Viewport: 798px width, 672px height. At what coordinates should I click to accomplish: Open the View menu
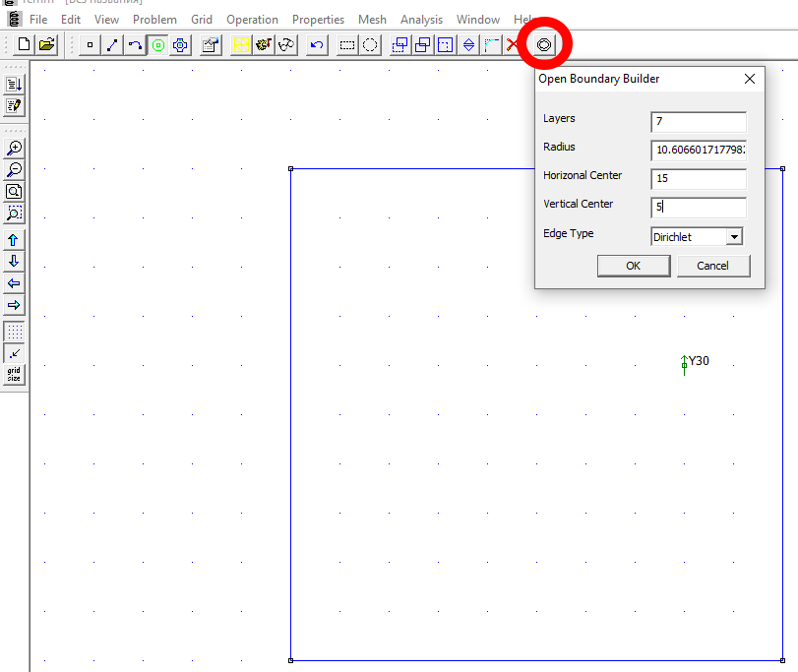click(x=106, y=20)
